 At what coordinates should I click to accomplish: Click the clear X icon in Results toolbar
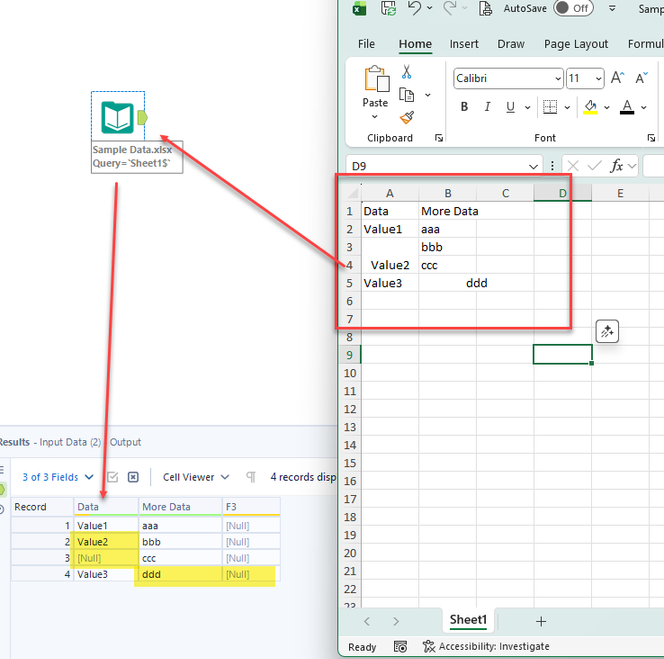click(133, 477)
